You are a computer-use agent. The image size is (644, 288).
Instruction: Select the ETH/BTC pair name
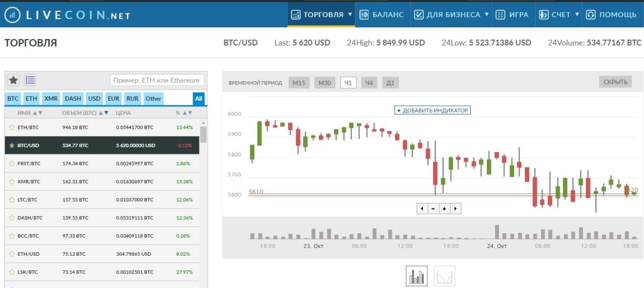[28, 127]
